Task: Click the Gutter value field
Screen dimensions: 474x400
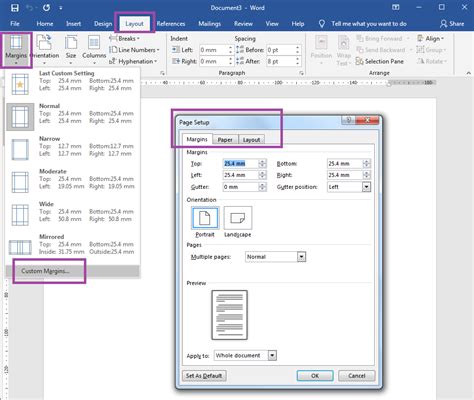Action: 241,187
